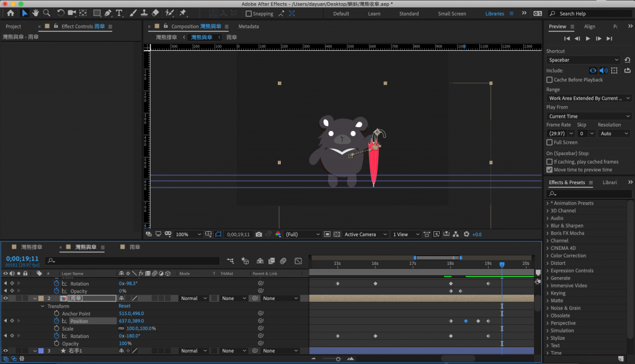Toggle video include eye in Preview
Viewport: 635px width, 364px height.
pyautogui.click(x=593, y=71)
